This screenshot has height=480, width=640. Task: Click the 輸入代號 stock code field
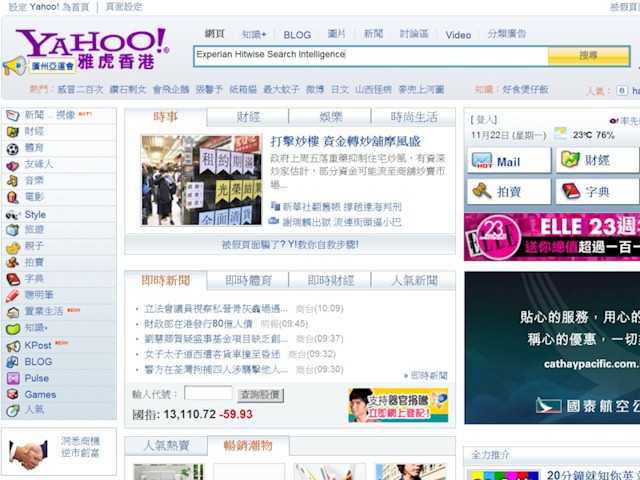pyautogui.click(x=208, y=393)
